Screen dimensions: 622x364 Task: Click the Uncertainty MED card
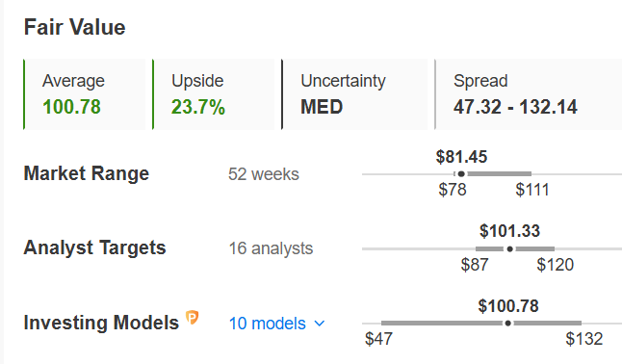354,94
